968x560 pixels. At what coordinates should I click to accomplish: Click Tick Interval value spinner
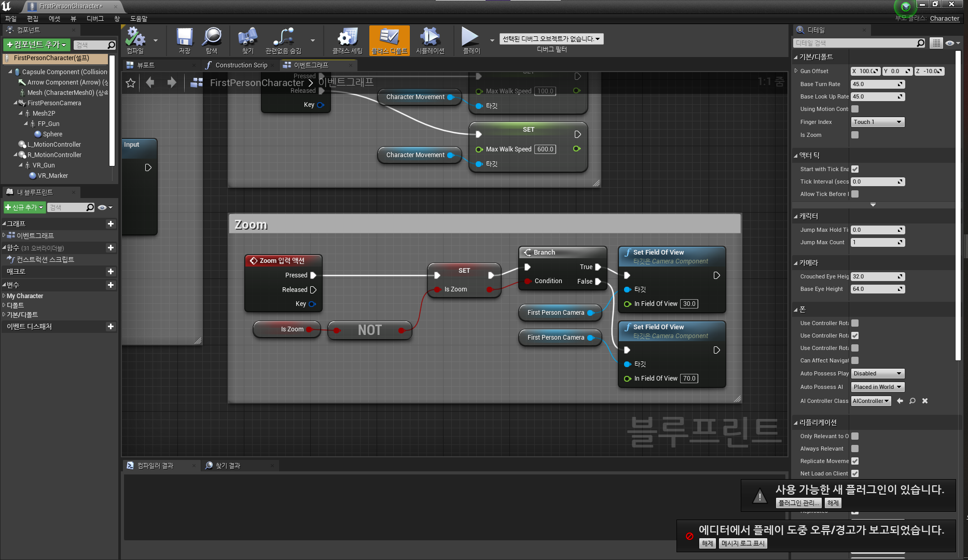[878, 181]
